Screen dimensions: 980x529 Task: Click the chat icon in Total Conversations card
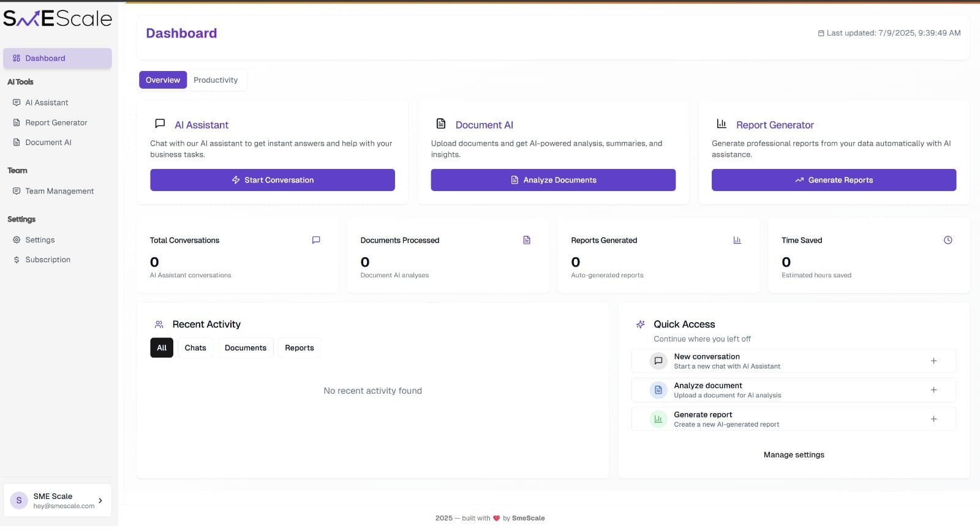tap(316, 240)
